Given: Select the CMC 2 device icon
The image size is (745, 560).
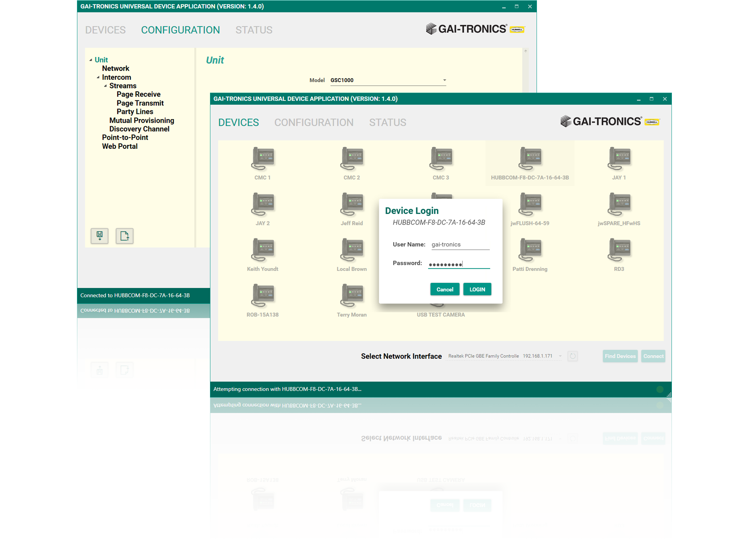Looking at the screenshot, I should click(x=352, y=159).
